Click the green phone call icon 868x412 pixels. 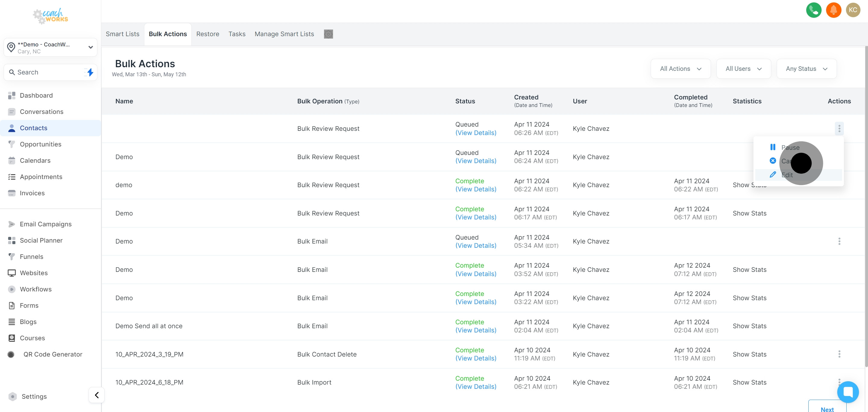click(x=813, y=10)
